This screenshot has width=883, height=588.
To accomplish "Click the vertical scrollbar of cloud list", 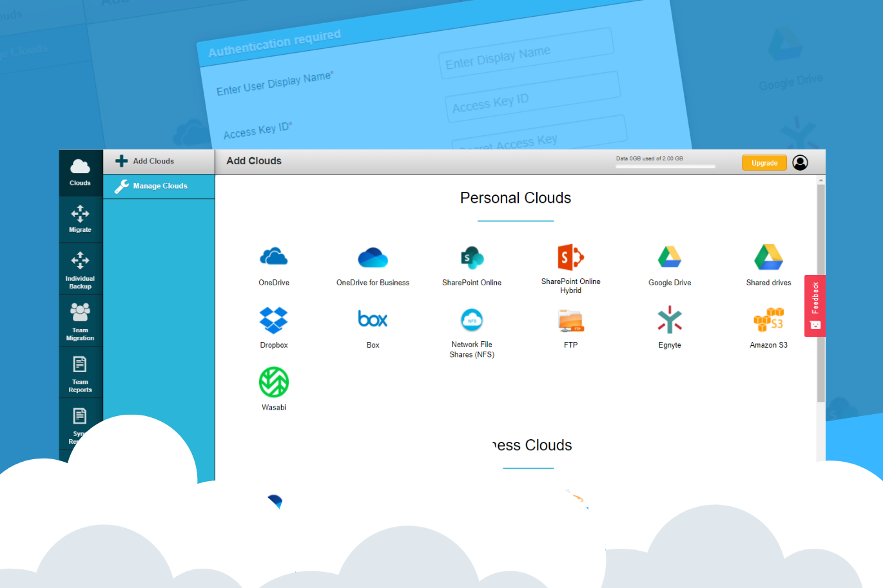I will click(820, 293).
